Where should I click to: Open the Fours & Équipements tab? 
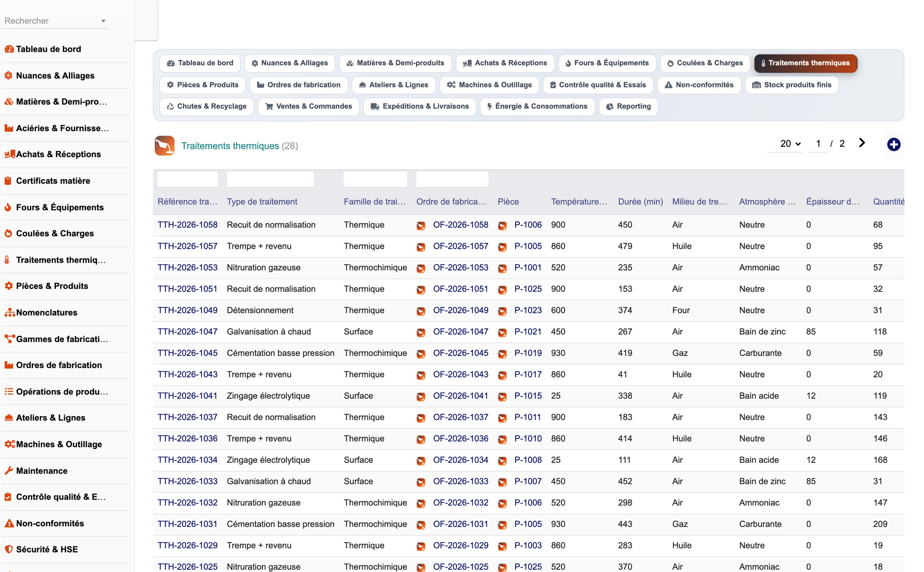607,63
